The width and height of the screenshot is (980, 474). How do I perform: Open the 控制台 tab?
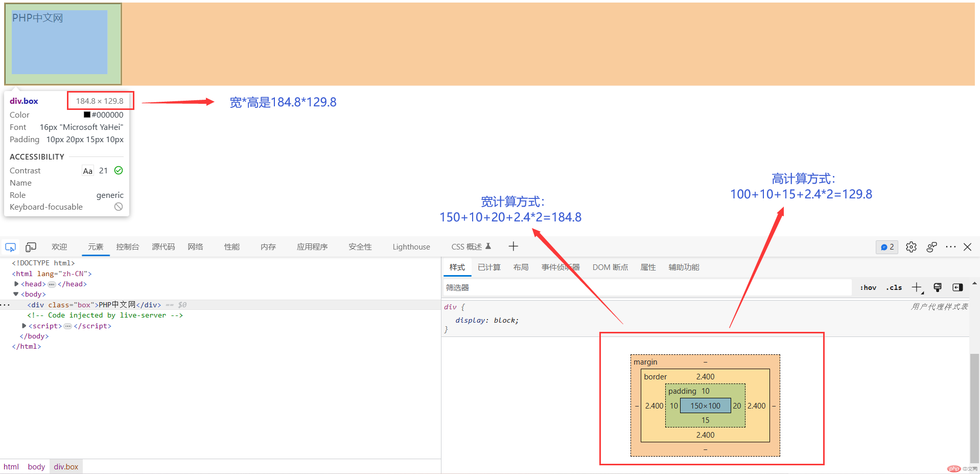128,247
